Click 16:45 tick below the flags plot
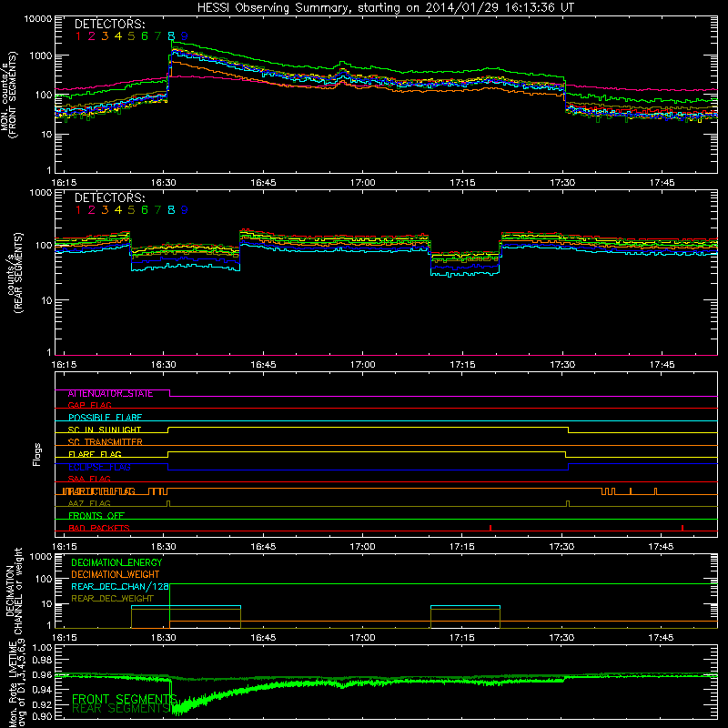Screen dimensions: 728x728 (263, 547)
